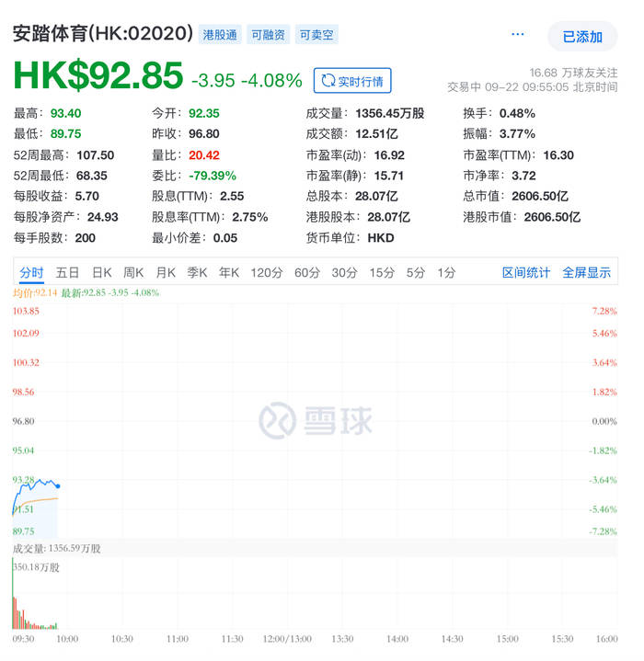
Task: Select the 分时 chart tab
Action: click(x=31, y=272)
